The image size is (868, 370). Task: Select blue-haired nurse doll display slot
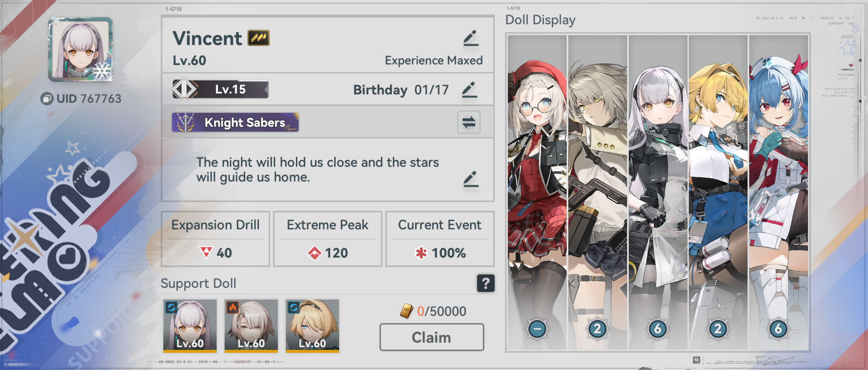coord(779,192)
